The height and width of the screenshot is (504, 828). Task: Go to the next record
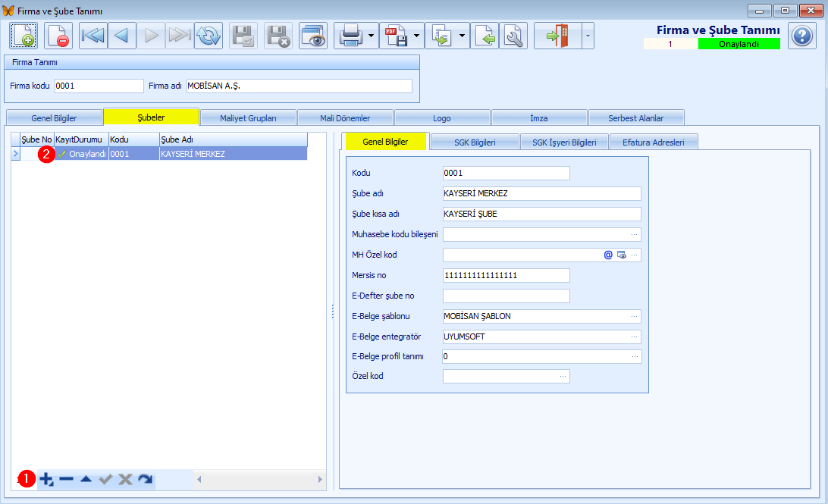(x=151, y=36)
